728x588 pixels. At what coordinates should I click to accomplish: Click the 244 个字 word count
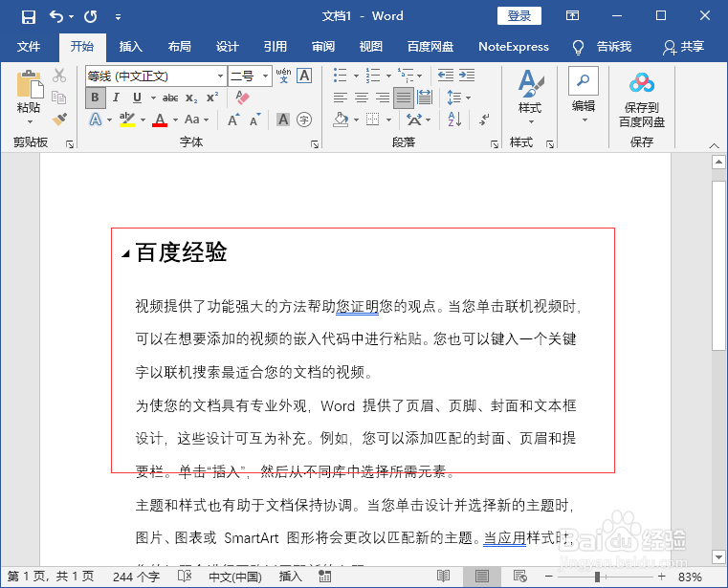point(136,577)
